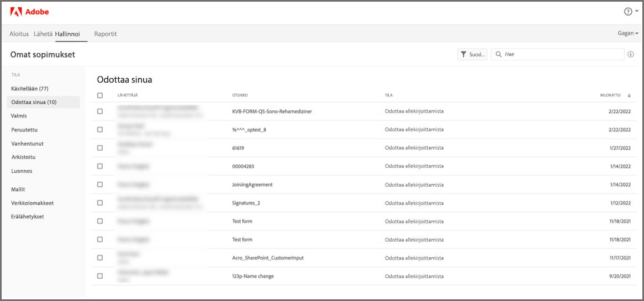
Task: Click the Adobe logo
Action: click(29, 12)
